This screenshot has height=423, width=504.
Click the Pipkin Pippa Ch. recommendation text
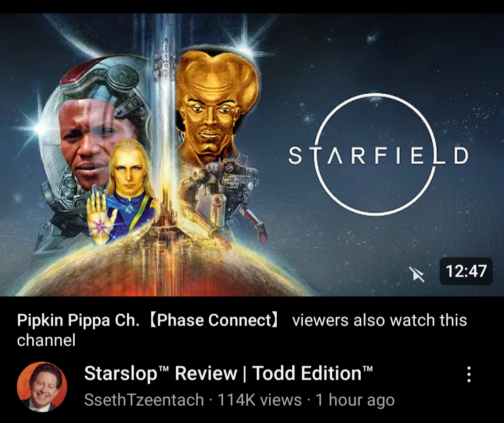pos(78,320)
